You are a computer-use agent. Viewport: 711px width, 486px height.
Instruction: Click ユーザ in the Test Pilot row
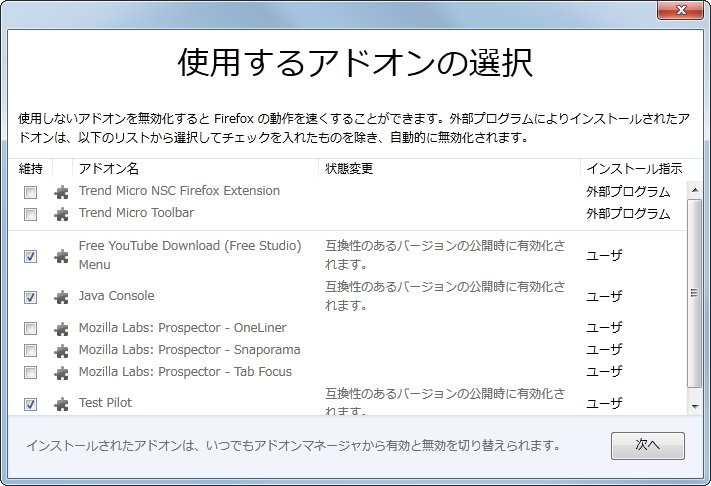click(604, 403)
